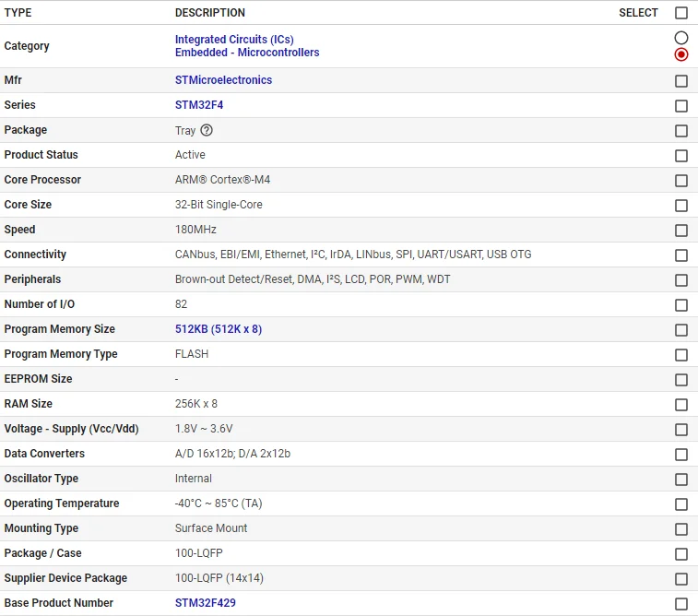
Task: Open the STM32F429 base product link
Action: pos(206,603)
